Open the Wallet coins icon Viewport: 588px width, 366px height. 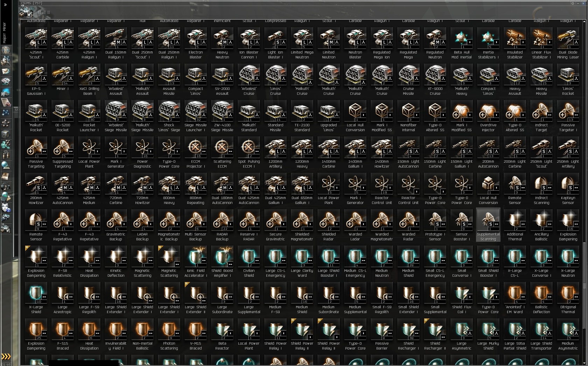[6, 144]
